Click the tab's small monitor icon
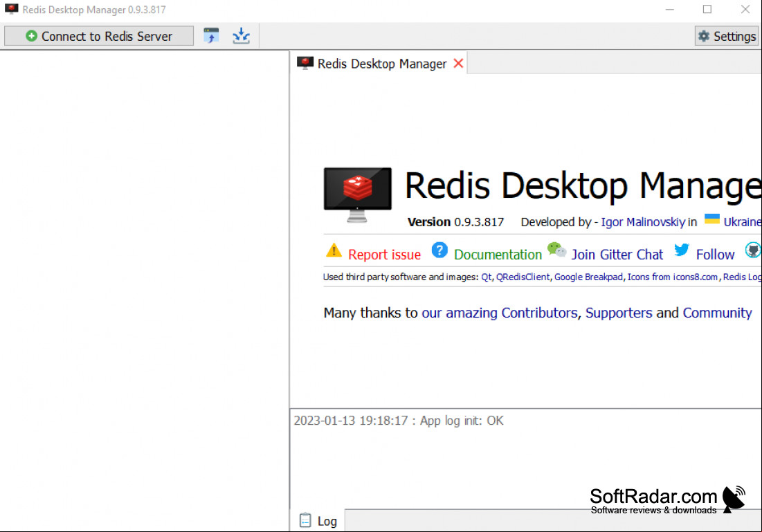This screenshot has height=532, width=762. 305,63
